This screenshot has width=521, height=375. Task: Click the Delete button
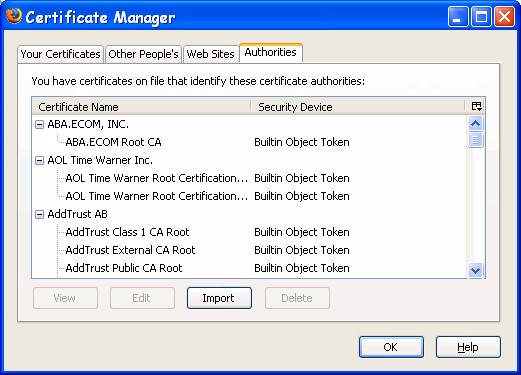(297, 298)
